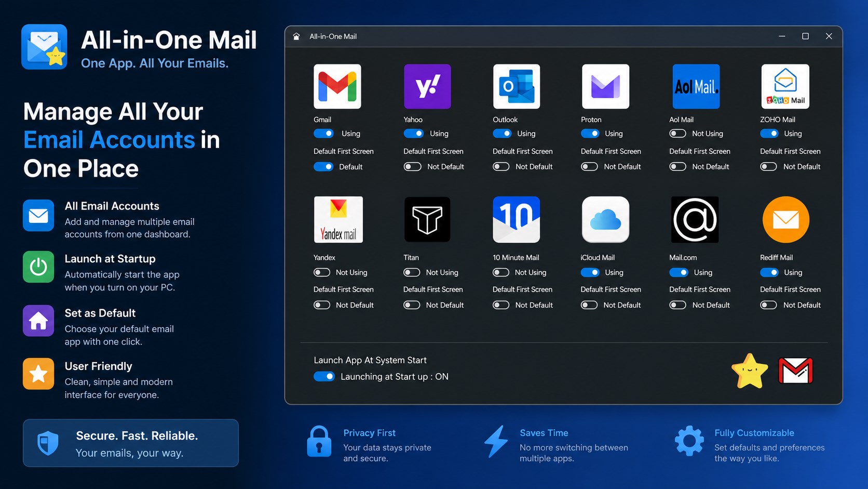Screen dimensions: 868x489
Task: Turn off the iCloud Mail Using toggle
Action: pos(590,272)
